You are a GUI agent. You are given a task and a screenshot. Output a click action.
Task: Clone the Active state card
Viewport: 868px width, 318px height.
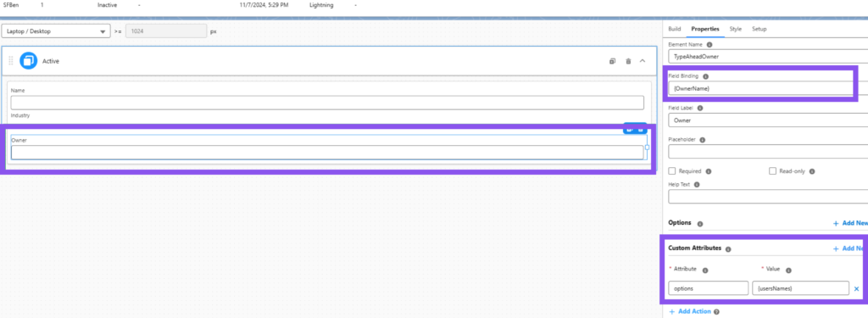(612, 61)
